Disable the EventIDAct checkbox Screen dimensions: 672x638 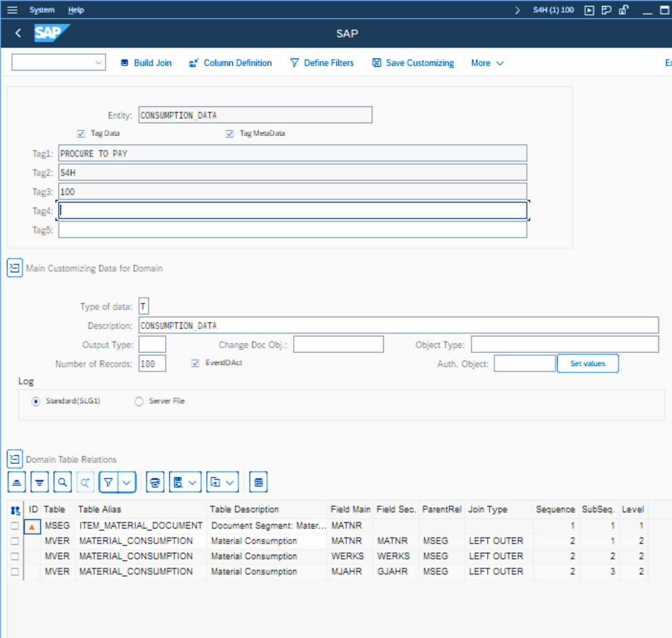[196, 363]
